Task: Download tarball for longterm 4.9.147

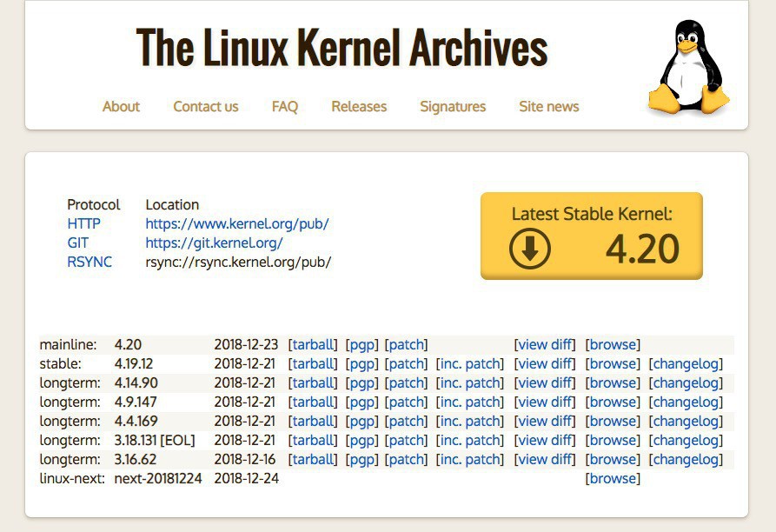Action: click(x=313, y=402)
